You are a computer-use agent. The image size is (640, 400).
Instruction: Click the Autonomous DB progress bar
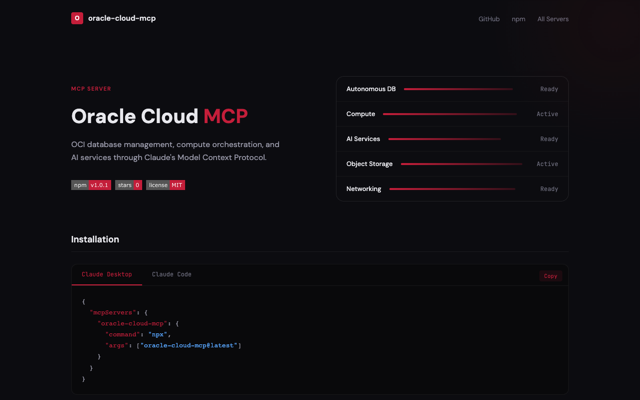tap(458, 89)
